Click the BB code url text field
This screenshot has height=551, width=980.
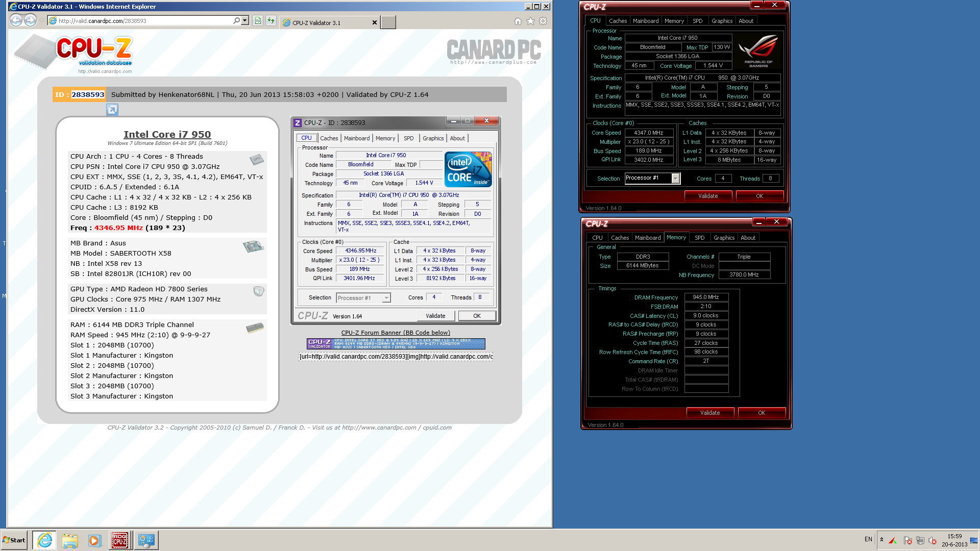396,356
